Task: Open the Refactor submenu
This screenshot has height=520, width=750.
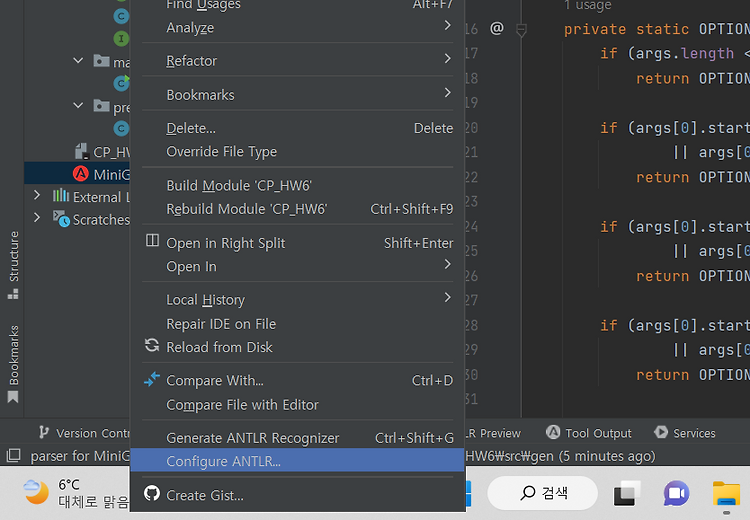Action: 298,61
